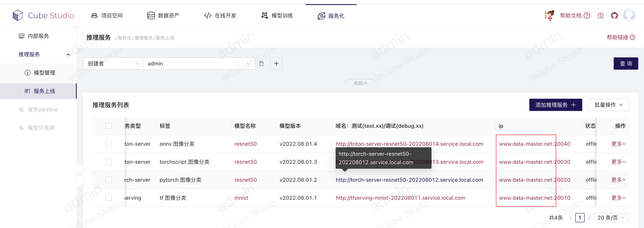Expand the 批量操作 dropdown

(x=608, y=105)
